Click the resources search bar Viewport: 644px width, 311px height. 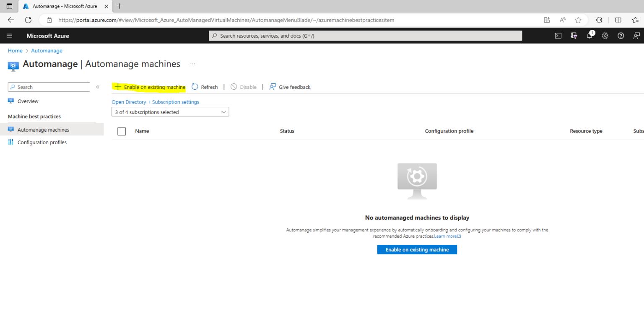point(365,36)
